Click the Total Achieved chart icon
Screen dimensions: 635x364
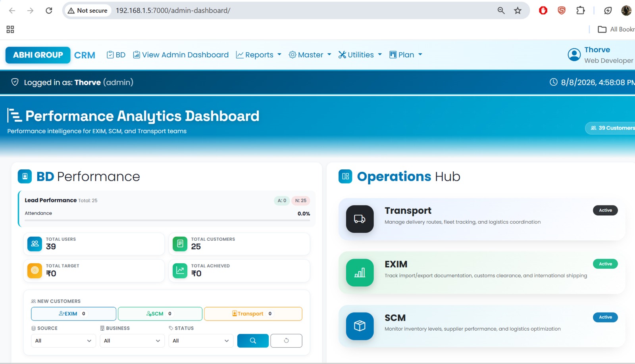point(180,270)
